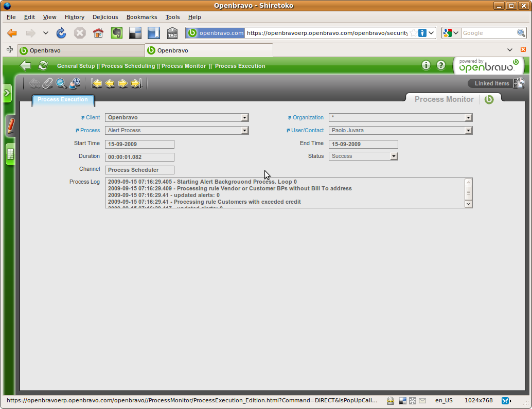Jump to last record arrow icon
The width and height of the screenshot is (532, 409).
point(136,83)
